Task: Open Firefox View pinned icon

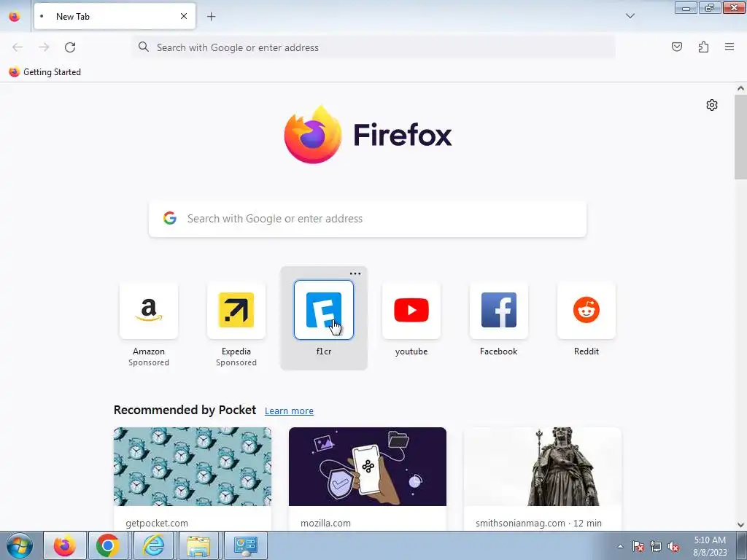Action: (15, 16)
